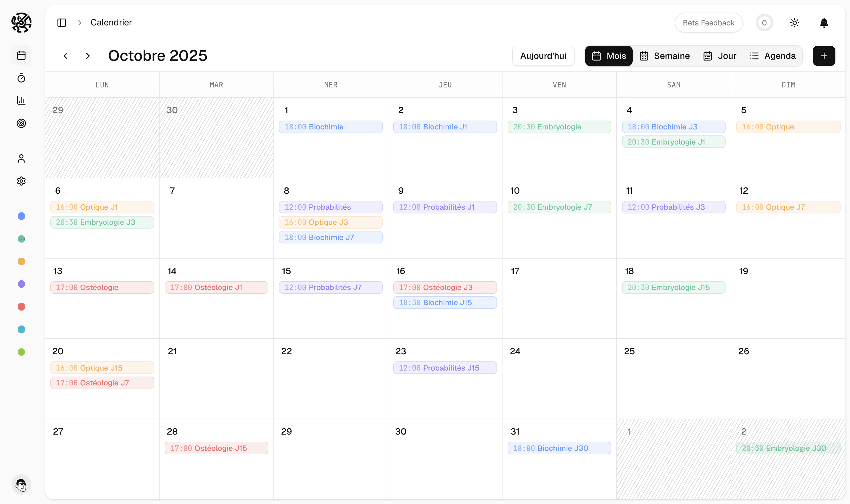
Task: Open notifications with the bell icon
Action: (x=824, y=22)
